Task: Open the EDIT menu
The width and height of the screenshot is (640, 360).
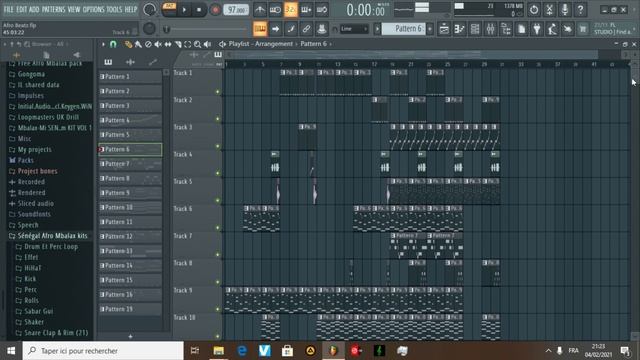Action: [x=22, y=9]
